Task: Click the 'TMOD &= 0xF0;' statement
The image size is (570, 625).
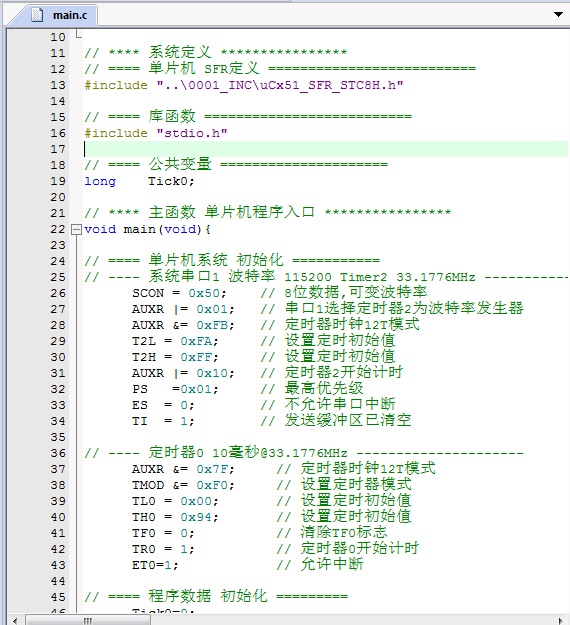Action: 183,485
